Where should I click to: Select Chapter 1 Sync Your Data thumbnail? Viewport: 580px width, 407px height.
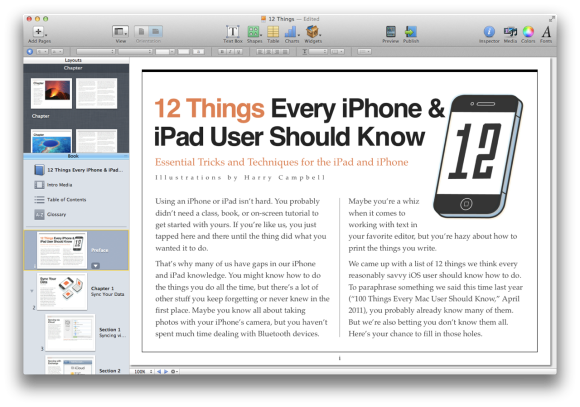tap(62, 292)
